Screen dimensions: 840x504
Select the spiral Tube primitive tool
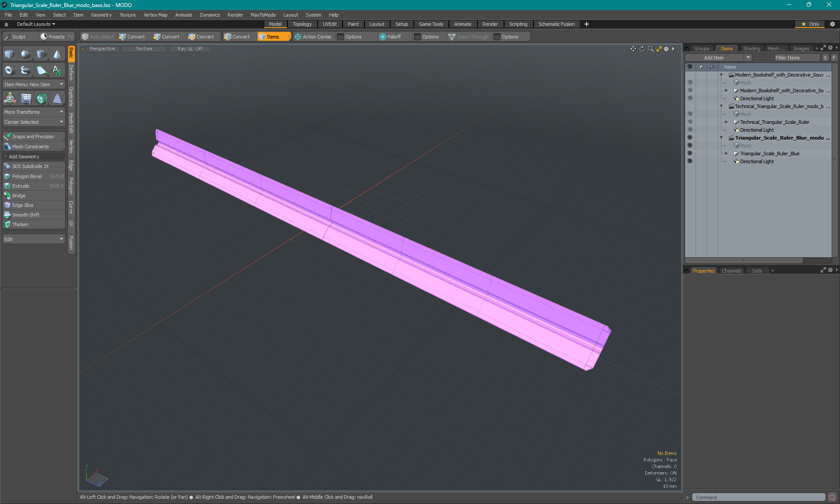[26, 70]
